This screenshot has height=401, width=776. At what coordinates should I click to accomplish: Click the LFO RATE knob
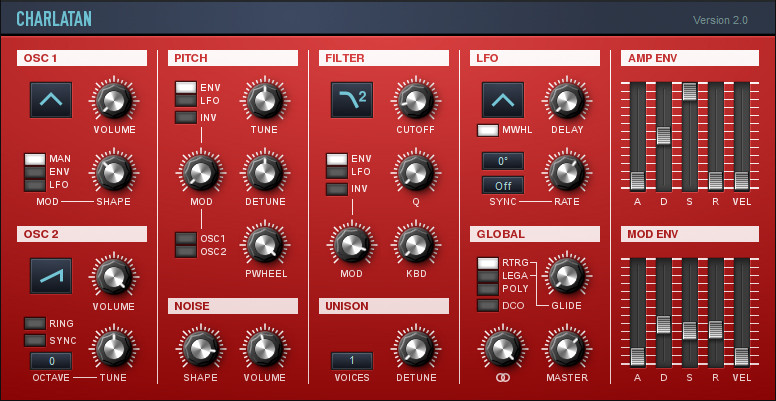(566, 172)
